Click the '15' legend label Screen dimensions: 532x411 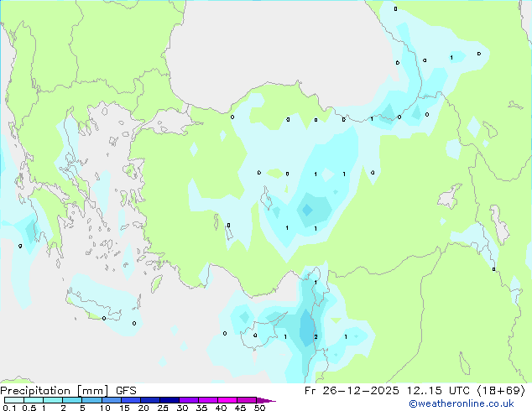point(124,408)
